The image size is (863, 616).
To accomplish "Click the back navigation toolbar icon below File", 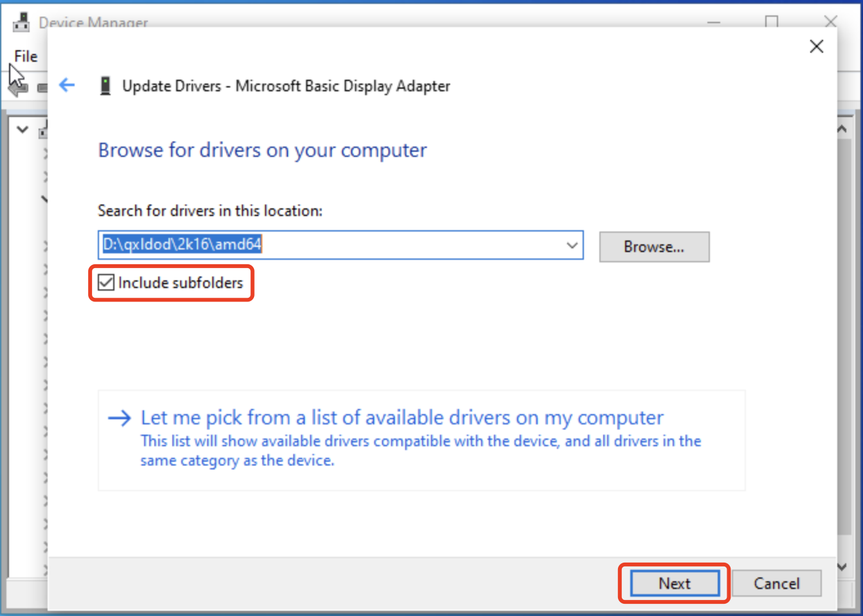I will coord(17,87).
